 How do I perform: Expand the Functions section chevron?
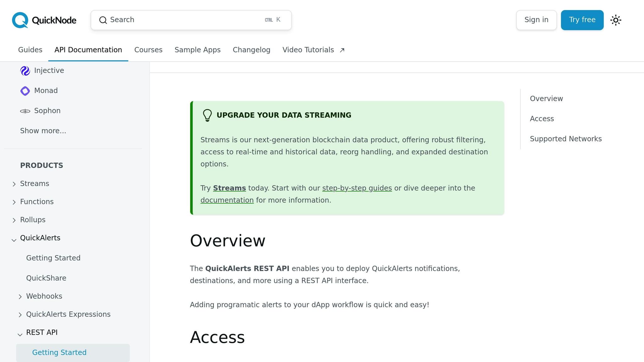click(x=14, y=202)
